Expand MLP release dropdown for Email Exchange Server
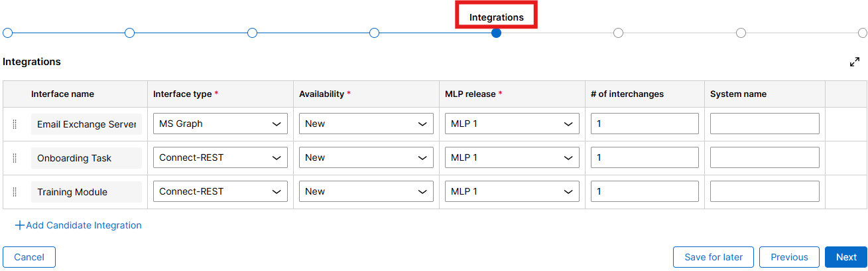Viewport: 868px width, 271px height. point(512,124)
